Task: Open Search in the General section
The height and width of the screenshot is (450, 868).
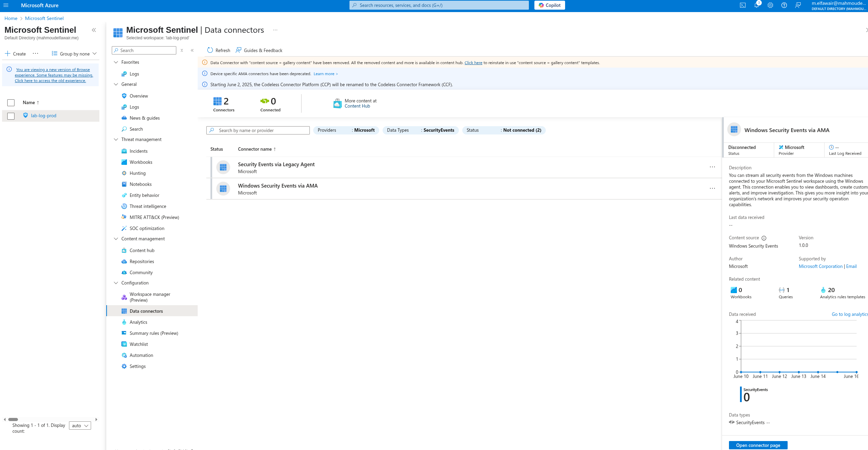Action: tap(136, 129)
